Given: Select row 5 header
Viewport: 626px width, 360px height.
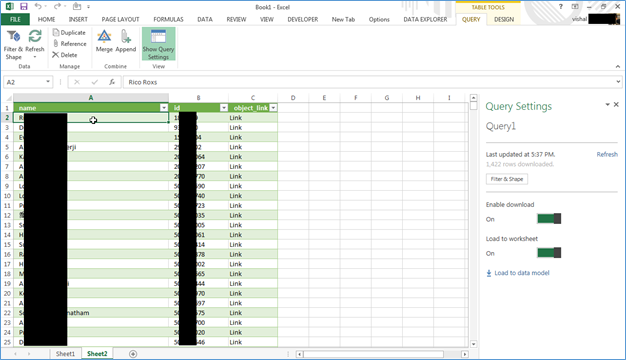Looking at the screenshot, I should point(7,147).
